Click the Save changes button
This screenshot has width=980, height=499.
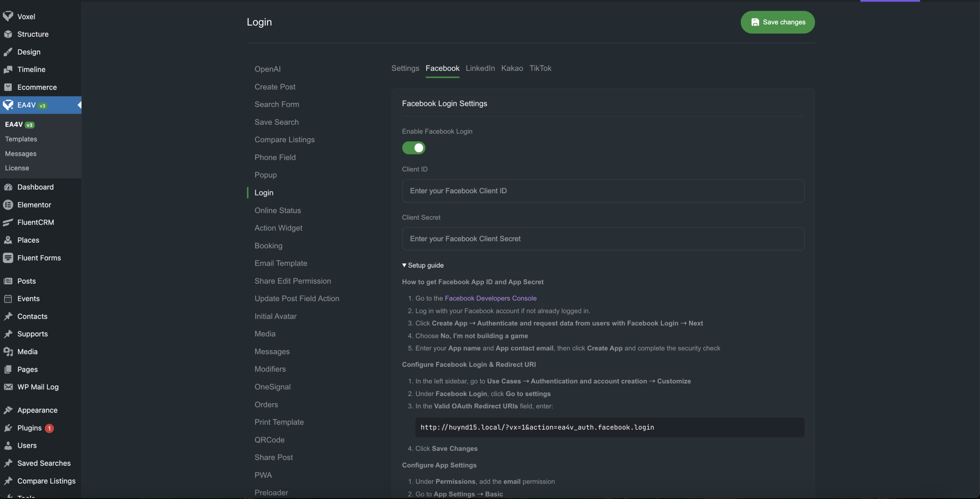click(777, 22)
